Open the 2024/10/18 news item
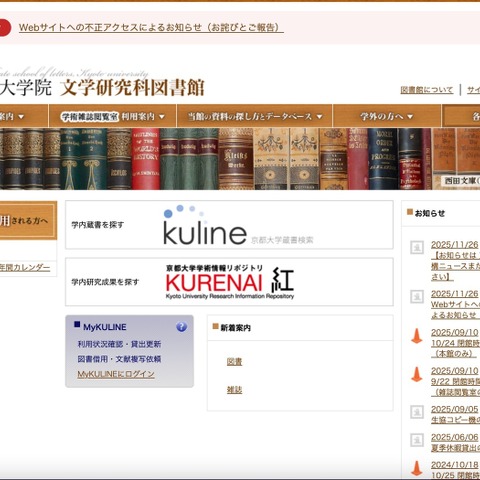 click(455, 470)
